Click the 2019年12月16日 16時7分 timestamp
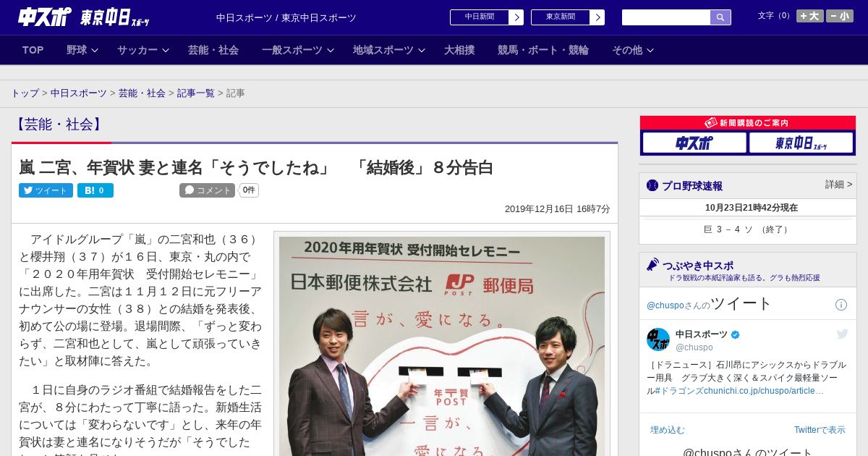 click(557, 209)
